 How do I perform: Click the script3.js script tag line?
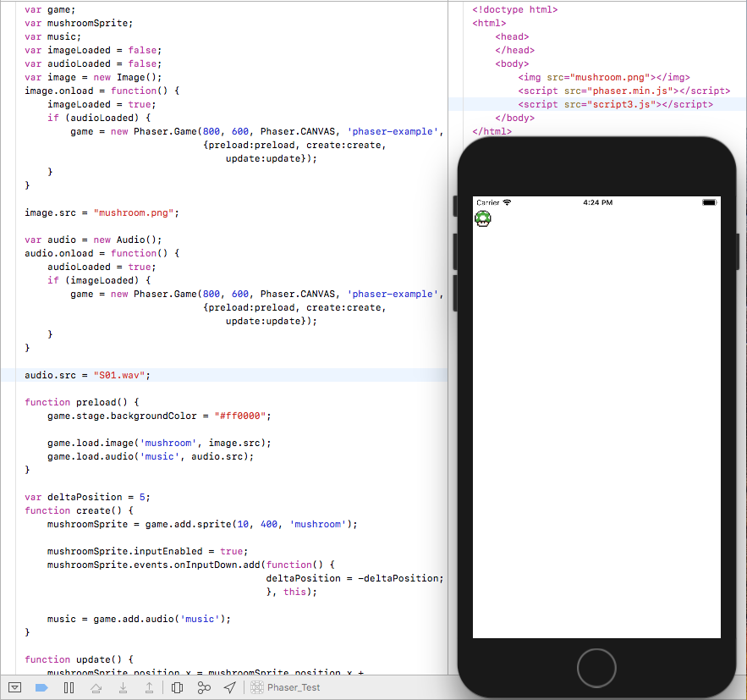(616, 104)
